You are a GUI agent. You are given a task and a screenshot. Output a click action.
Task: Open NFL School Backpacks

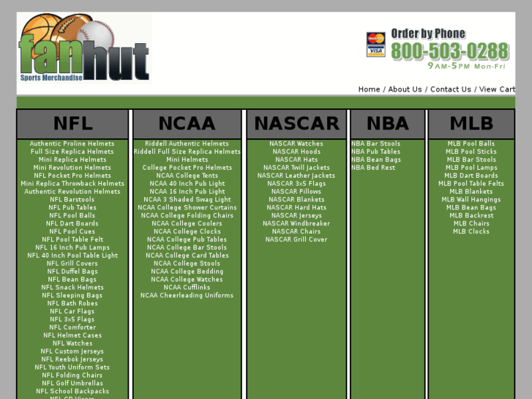72,391
